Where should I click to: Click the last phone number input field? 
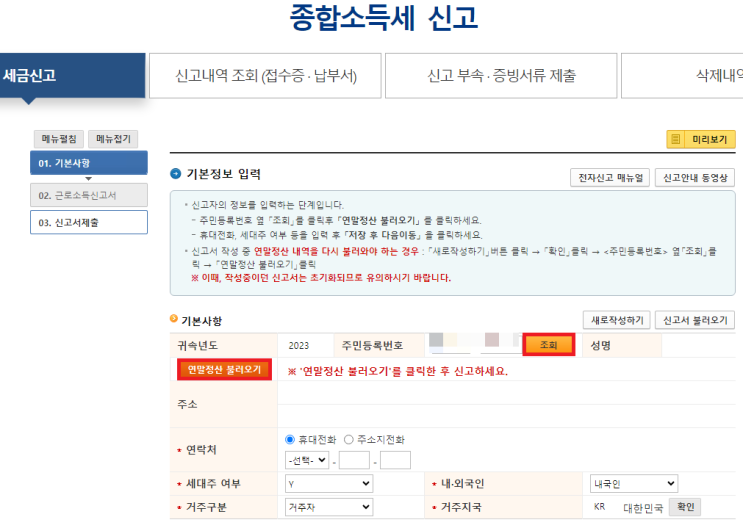(x=395, y=460)
